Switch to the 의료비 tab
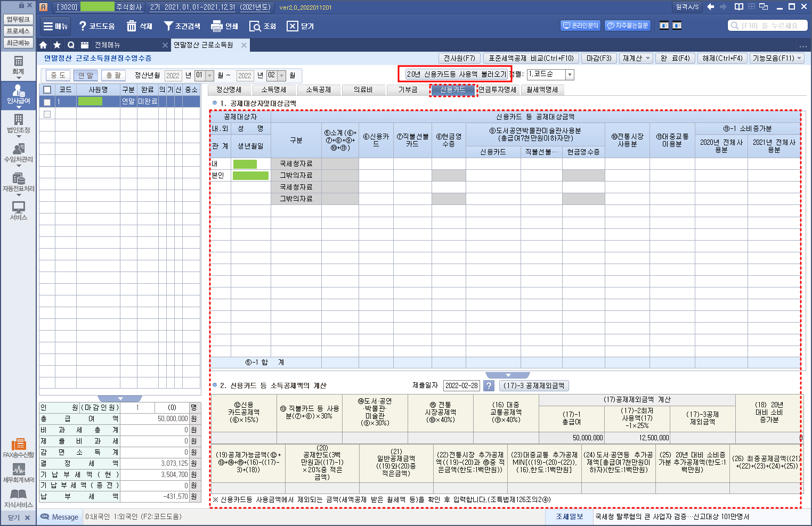Viewport: 812px width, 526px height. coord(363,89)
